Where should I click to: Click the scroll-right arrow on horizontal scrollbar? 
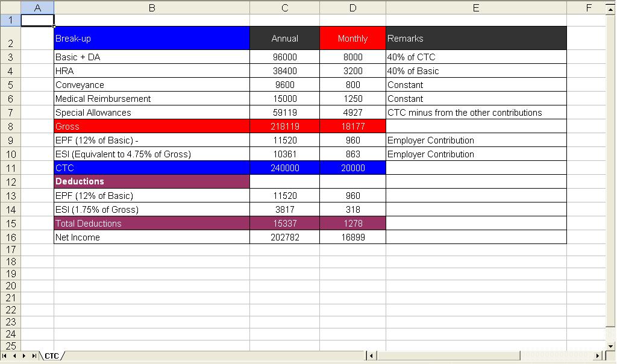pos(597,356)
